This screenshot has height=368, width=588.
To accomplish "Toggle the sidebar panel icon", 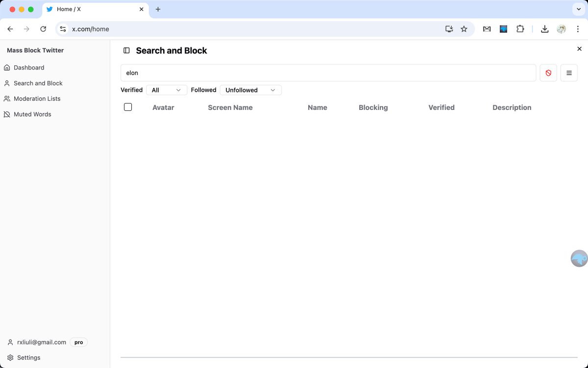I will pos(126,51).
